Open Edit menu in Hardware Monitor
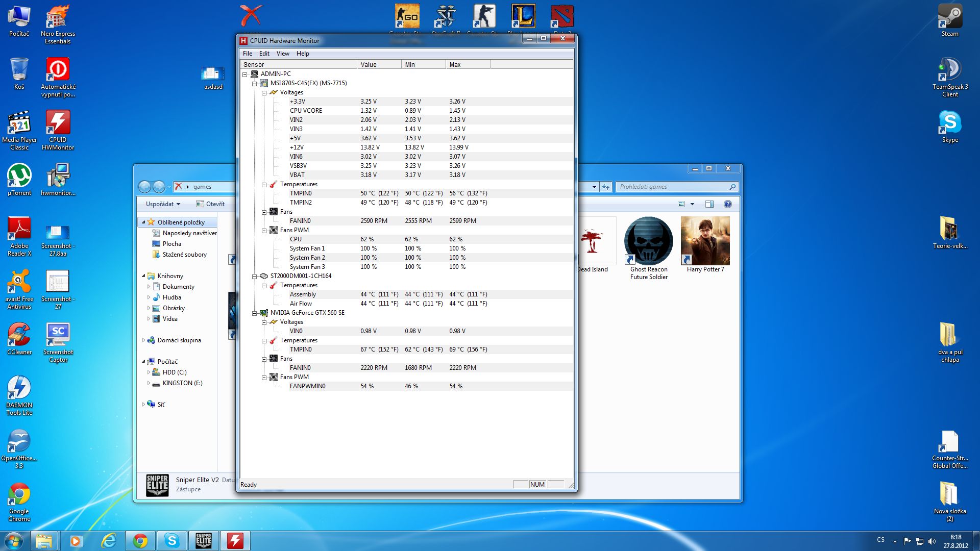 click(264, 54)
